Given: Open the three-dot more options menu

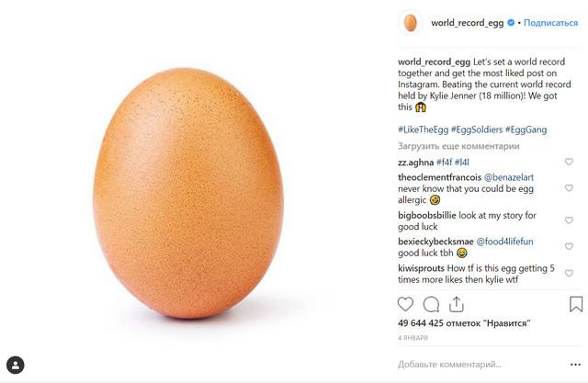Looking at the screenshot, I should coord(576,365).
